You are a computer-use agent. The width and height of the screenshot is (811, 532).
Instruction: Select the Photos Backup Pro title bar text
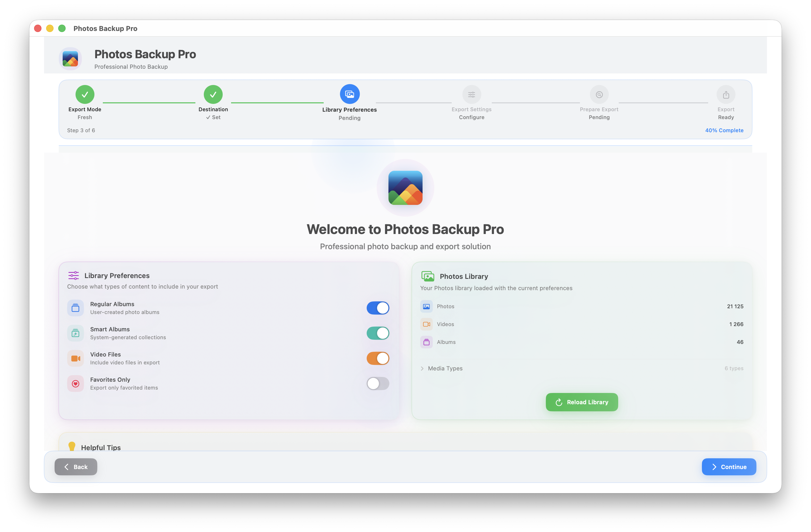[x=105, y=28]
